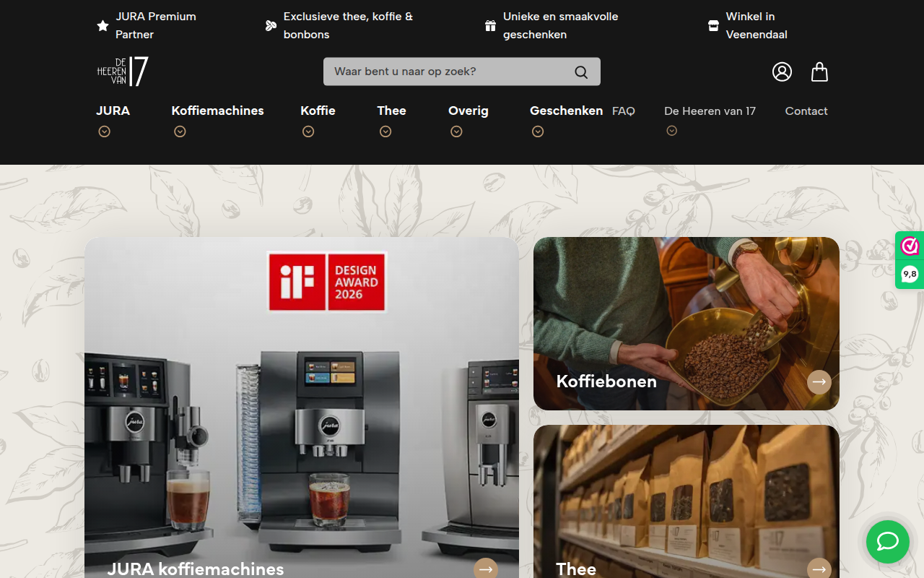The image size is (924, 578).
Task: Click the pink review checkmark badge
Action: [x=910, y=246]
